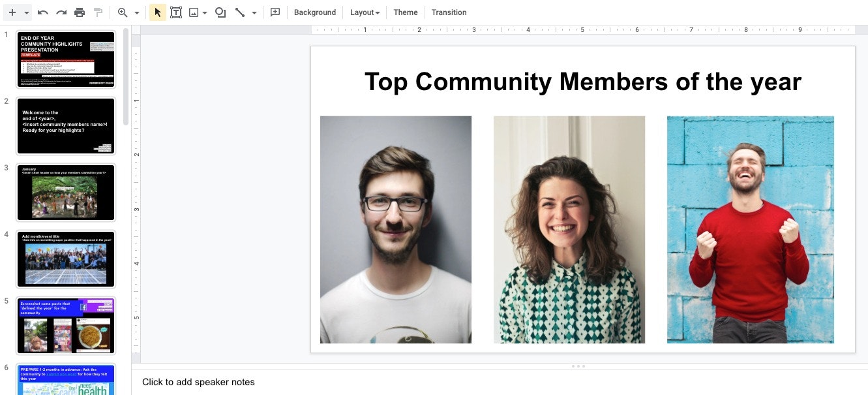Select slide 3 in the filmstrip

(x=65, y=193)
